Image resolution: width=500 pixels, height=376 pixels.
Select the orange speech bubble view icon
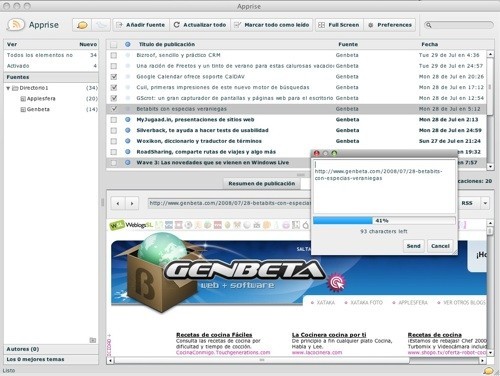pyautogui.click(x=82, y=25)
